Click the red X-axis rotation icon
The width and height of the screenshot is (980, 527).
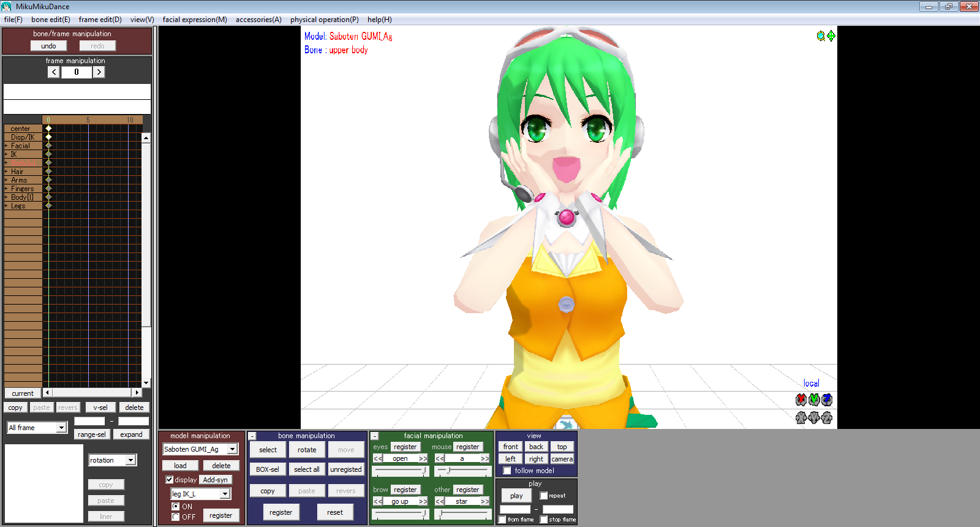pyautogui.click(x=801, y=400)
